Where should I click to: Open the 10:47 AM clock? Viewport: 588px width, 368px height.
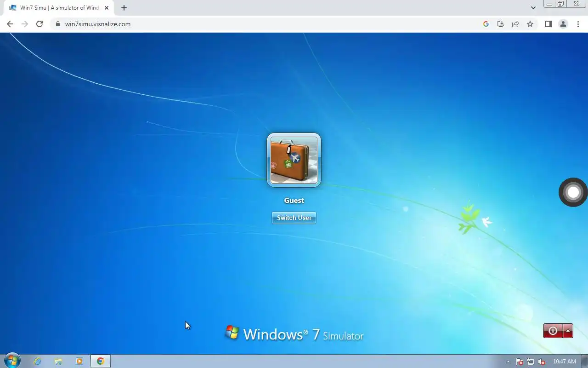[565, 362]
